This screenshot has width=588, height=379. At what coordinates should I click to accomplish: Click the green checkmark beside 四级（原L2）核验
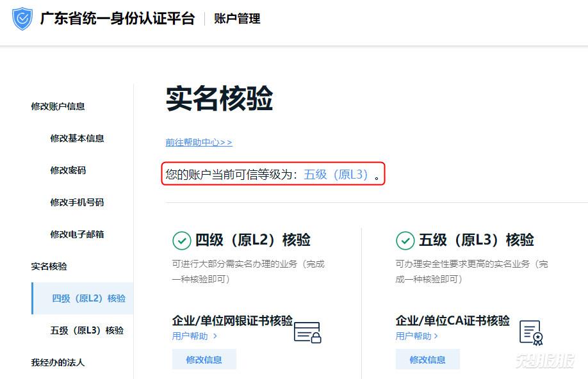(x=182, y=241)
